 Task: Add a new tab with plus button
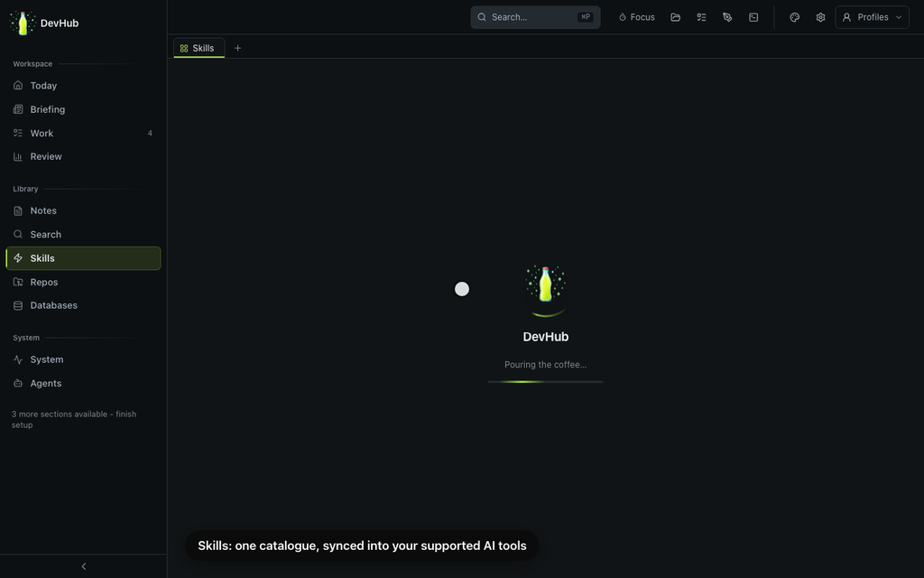(237, 48)
